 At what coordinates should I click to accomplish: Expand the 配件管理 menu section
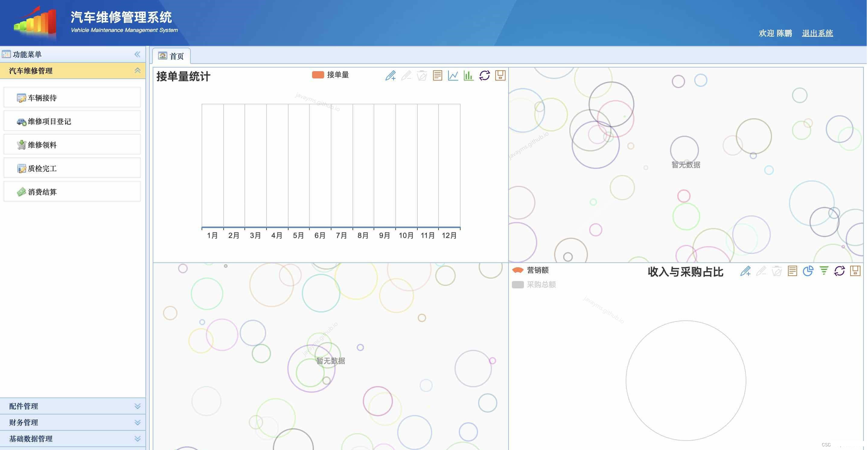tap(72, 406)
